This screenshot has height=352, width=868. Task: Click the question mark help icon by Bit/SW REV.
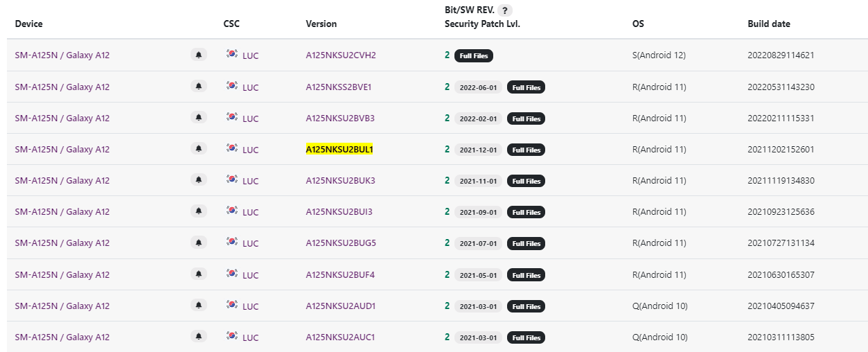505,10
